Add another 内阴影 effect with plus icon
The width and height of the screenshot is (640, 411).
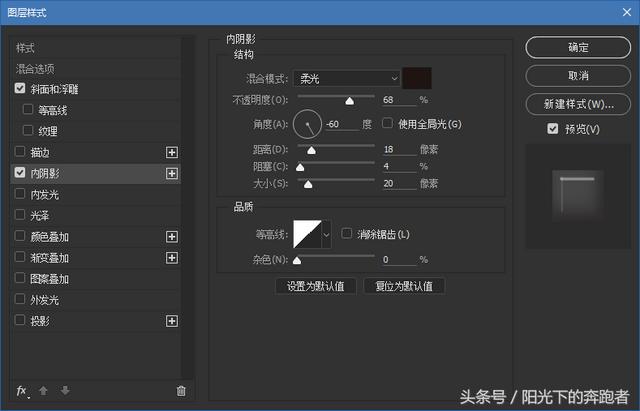(172, 173)
